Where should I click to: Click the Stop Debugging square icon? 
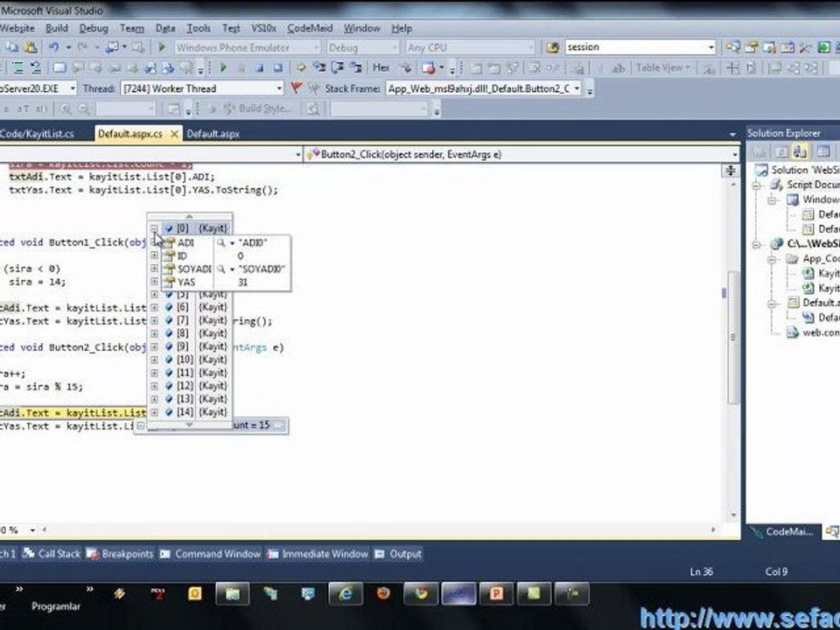(259, 67)
